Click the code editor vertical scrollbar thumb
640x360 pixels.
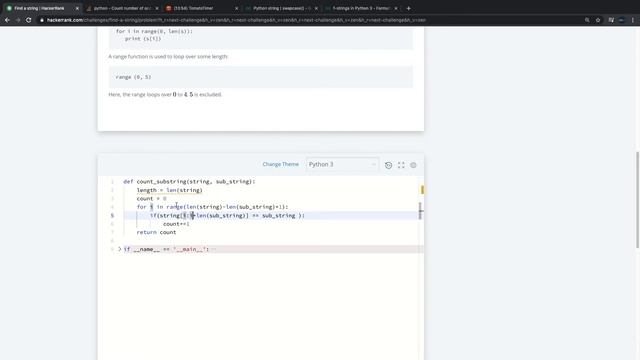click(x=420, y=211)
